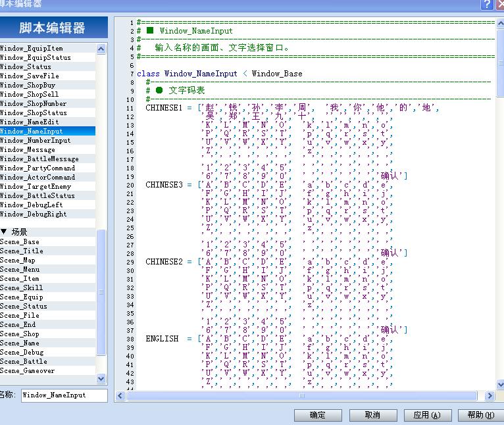This screenshot has height=425, width=504.
Task: Click the 应用 (A) button
Action: click(428, 415)
